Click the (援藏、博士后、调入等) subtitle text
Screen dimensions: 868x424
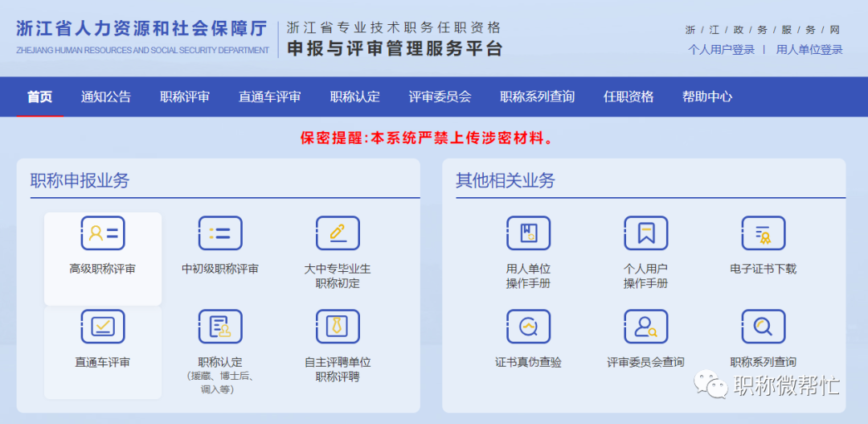220,382
